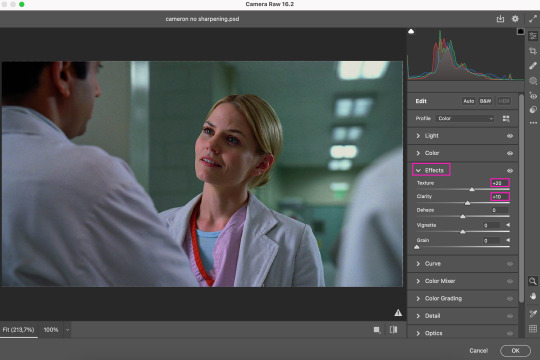This screenshot has width=540, height=360.
Task: Click the Grain disclosure triangle
Action: pyautogui.click(x=508, y=240)
